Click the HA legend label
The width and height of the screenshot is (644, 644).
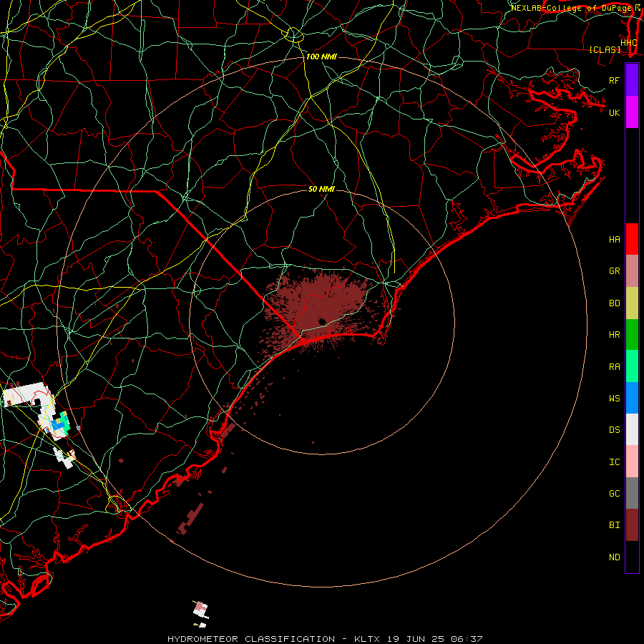(x=614, y=239)
